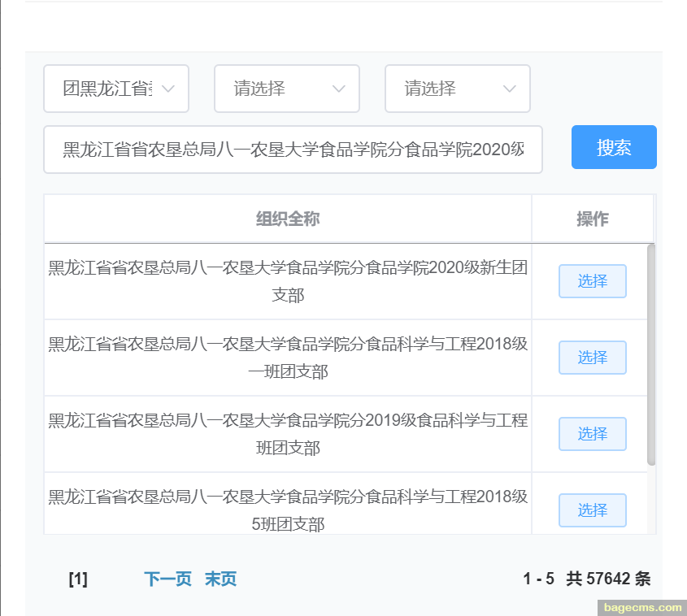Click the 操作 column header
Image resolution: width=687 pixels, height=616 pixels.
(592, 219)
